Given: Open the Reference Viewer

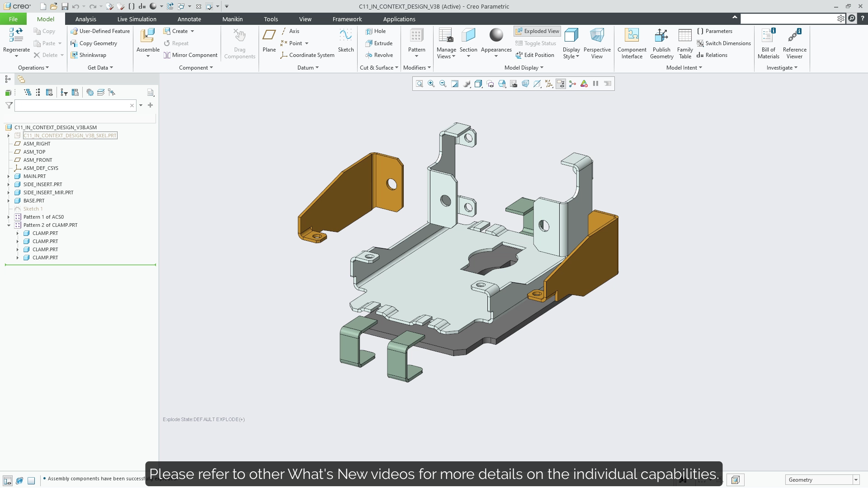Looking at the screenshot, I should tap(794, 43).
